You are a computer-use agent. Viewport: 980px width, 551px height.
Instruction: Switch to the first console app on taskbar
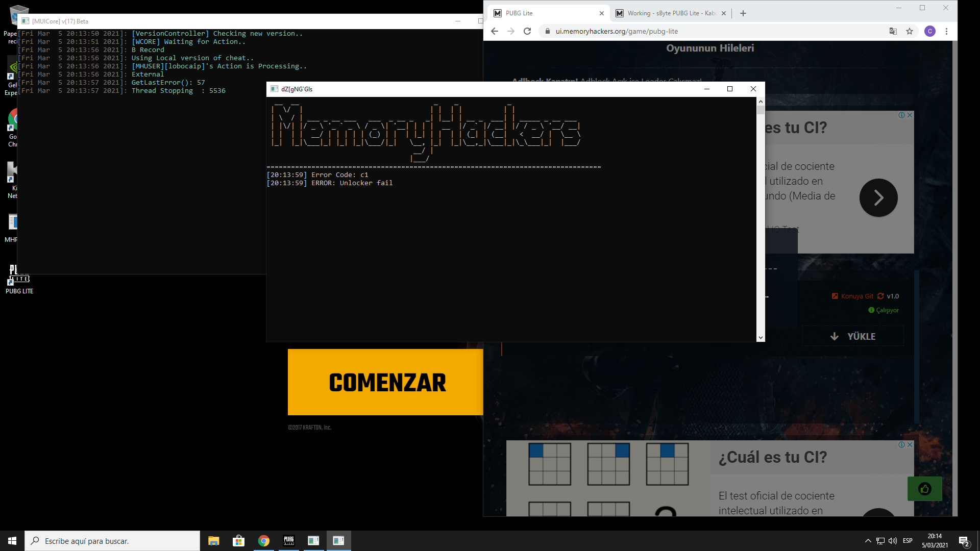313,541
